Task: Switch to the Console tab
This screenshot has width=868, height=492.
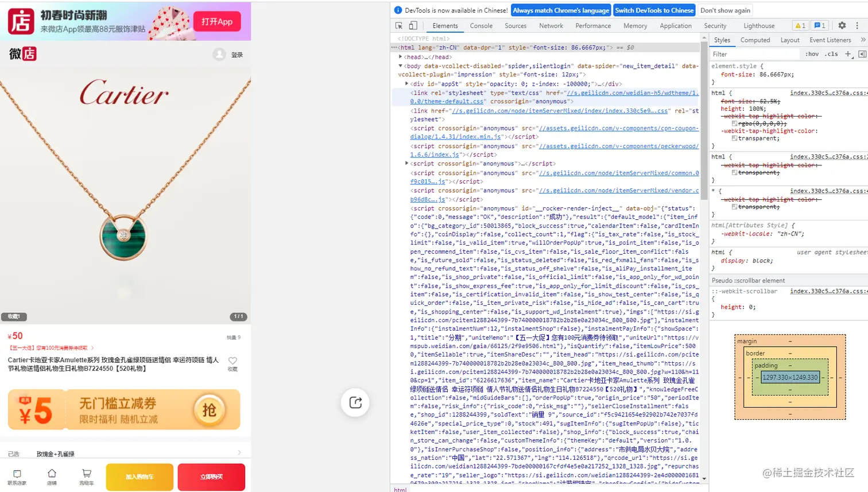Action: tap(481, 25)
